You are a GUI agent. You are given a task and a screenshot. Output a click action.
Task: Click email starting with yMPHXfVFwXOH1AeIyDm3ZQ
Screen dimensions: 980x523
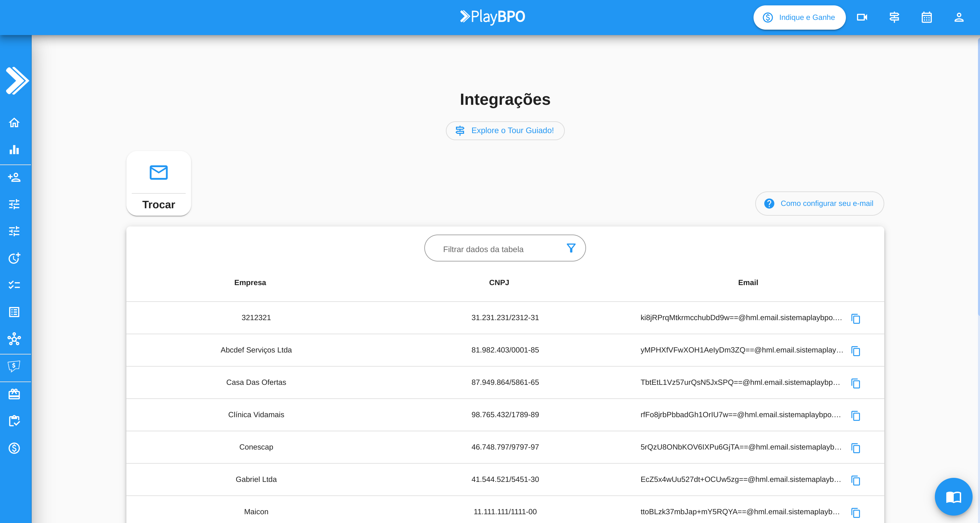point(741,350)
